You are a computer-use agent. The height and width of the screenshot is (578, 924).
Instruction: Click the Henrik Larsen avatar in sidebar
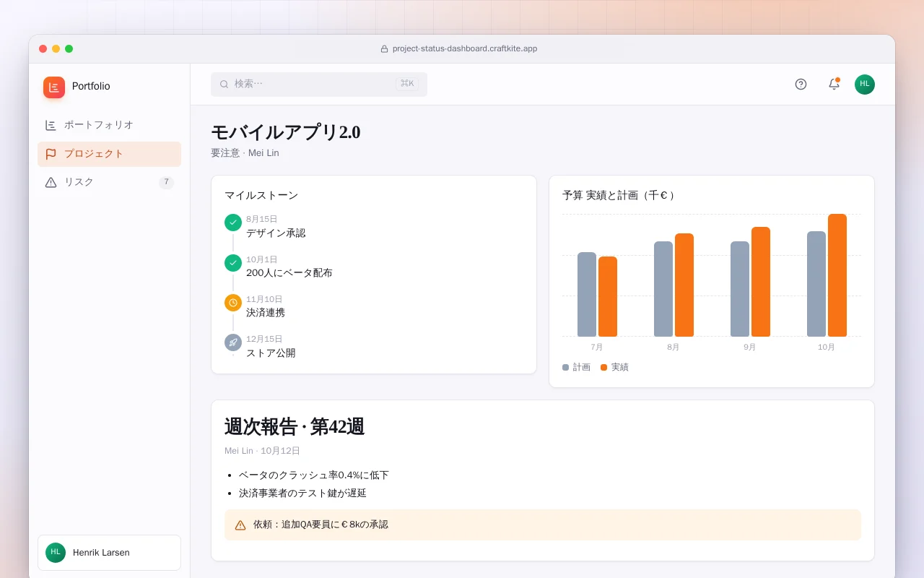[56, 553]
